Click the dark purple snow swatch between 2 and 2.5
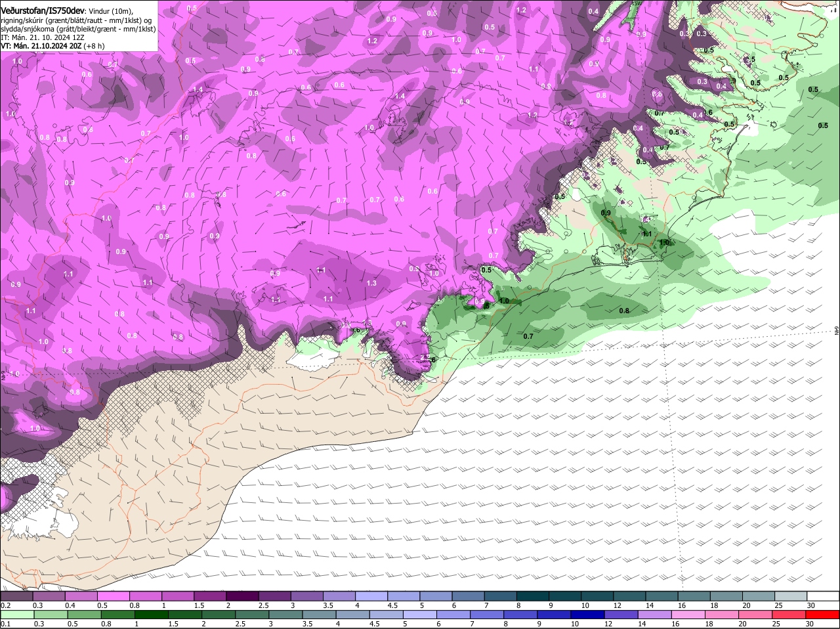The width and height of the screenshot is (840, 629). tap(242, 596)
